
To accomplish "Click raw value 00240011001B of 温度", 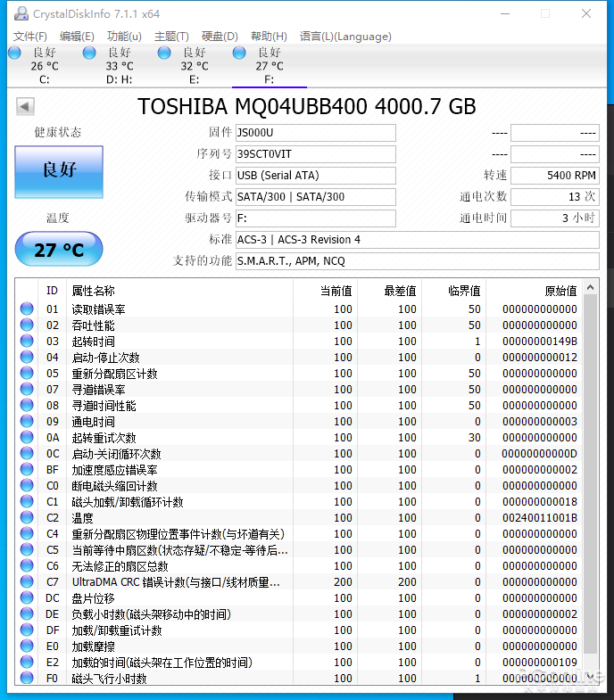I will coord(539,518).
